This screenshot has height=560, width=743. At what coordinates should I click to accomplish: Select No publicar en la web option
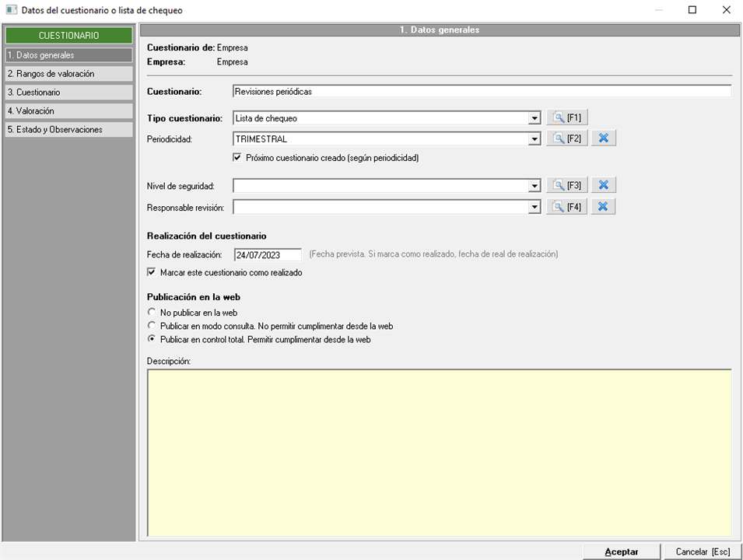point(152,313)
